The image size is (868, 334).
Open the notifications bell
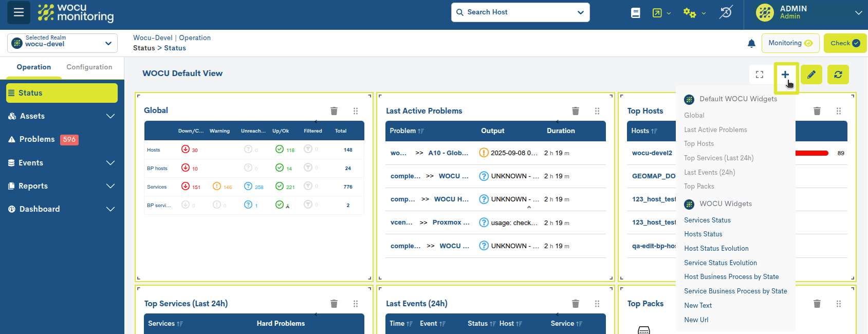pyautogui.click(x=751, y=44)
